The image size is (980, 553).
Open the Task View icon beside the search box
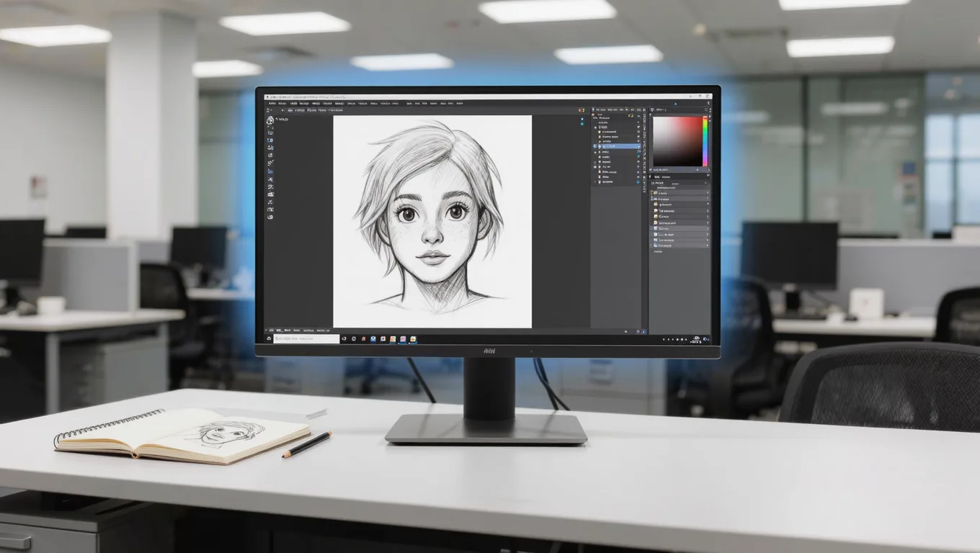(344, 338)
